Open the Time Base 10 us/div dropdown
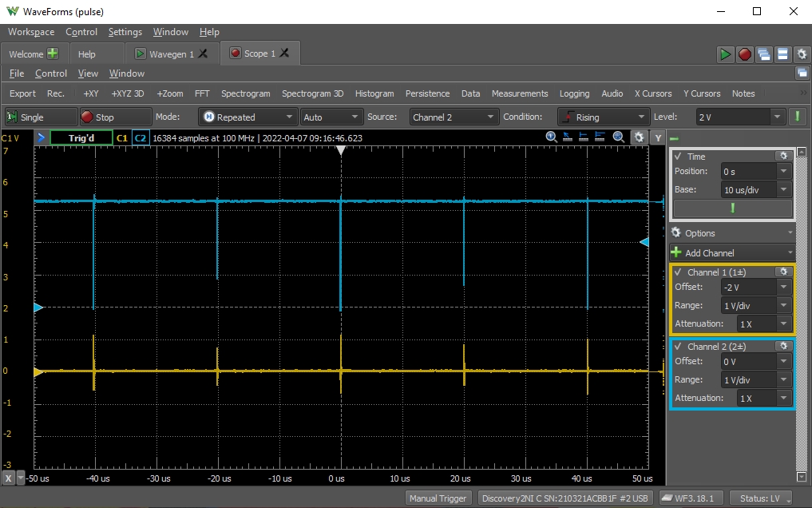This screenshot has width=812, height=508. [783, 189]
